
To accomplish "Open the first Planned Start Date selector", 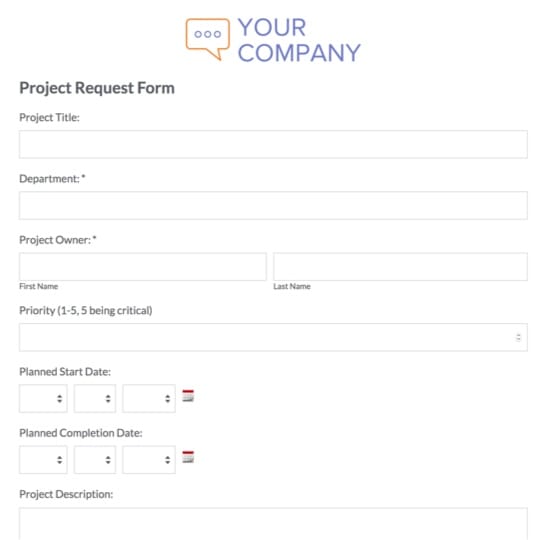I will [43, 399].
